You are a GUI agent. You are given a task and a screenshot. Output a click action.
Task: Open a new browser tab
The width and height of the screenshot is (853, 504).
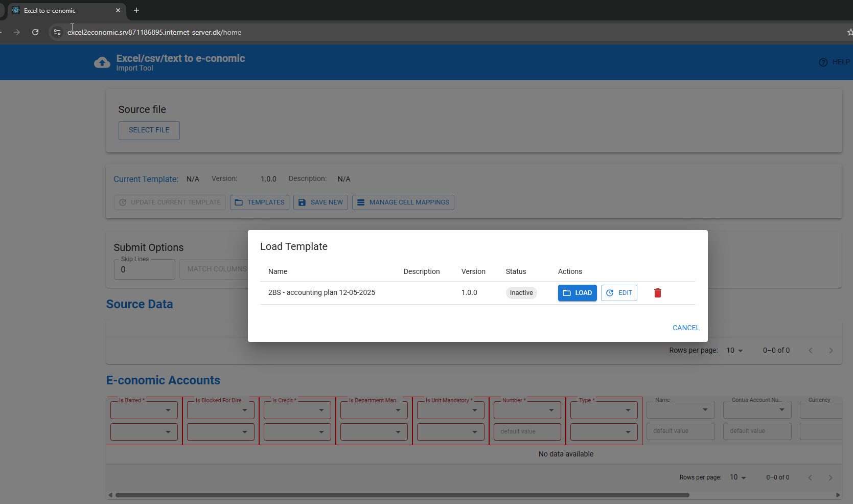(136, 10)
